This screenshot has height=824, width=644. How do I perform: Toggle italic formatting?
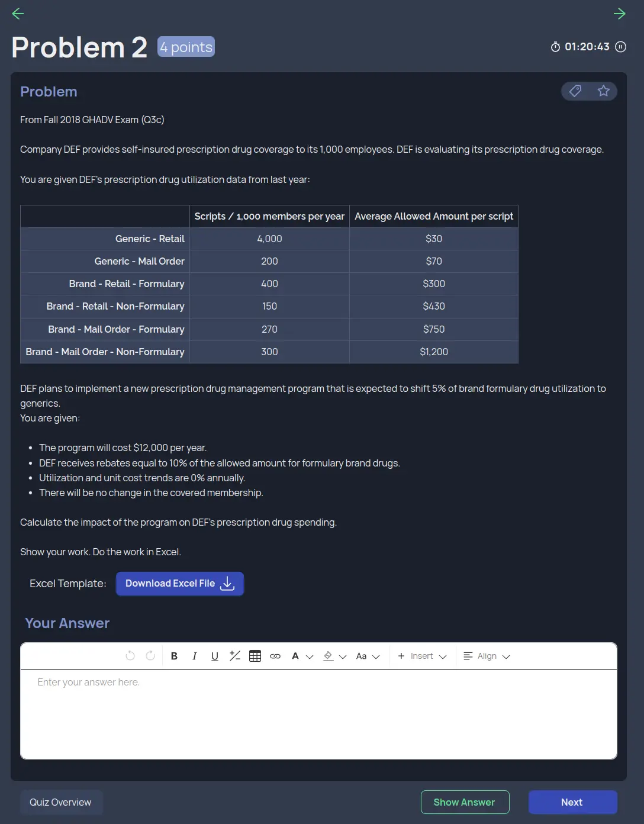point(194,655)
